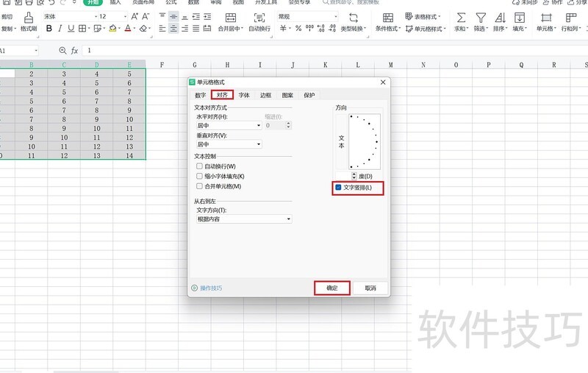588x373 pixels.
Task: Open the cell borders tool
Action: [82, 28]
